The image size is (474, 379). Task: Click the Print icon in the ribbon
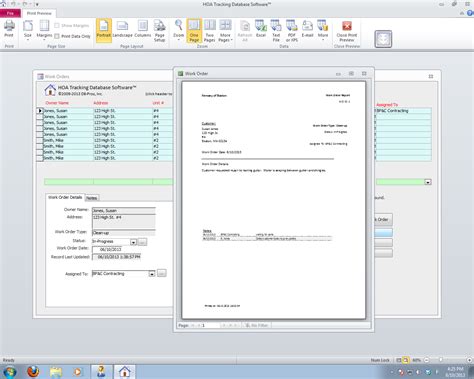click(9, 29)
